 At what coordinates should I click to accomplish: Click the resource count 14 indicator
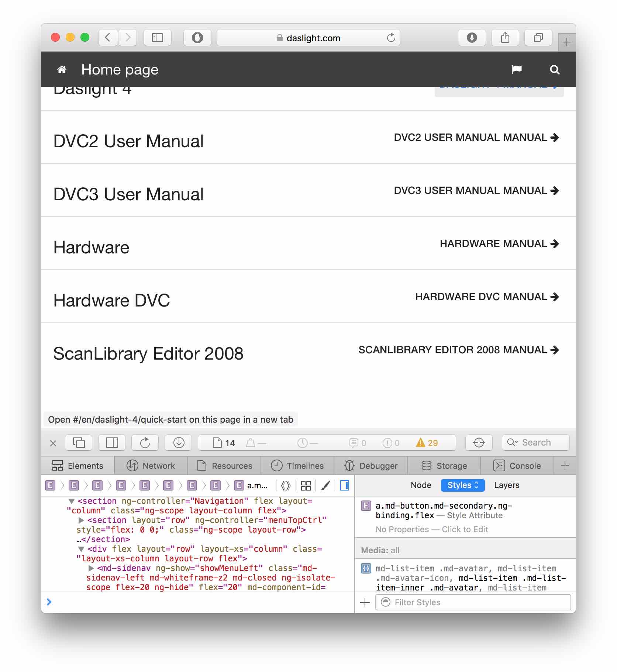224,443
